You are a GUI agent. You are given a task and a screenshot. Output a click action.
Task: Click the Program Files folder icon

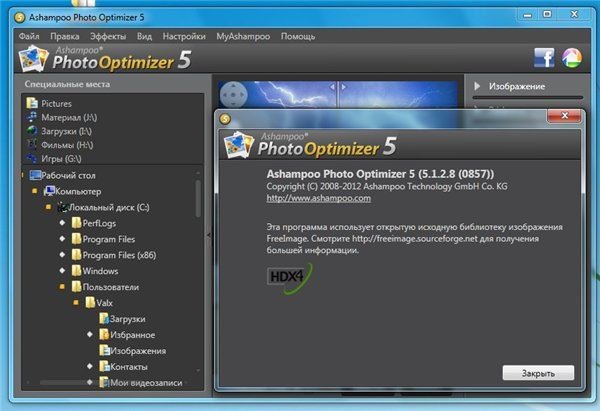(77, 239)
